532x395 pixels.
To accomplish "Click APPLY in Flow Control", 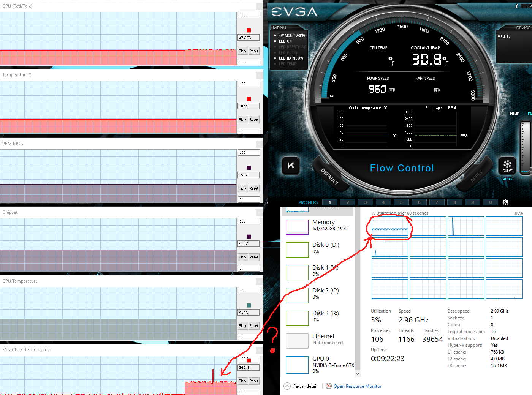I will tap(476, 176).
